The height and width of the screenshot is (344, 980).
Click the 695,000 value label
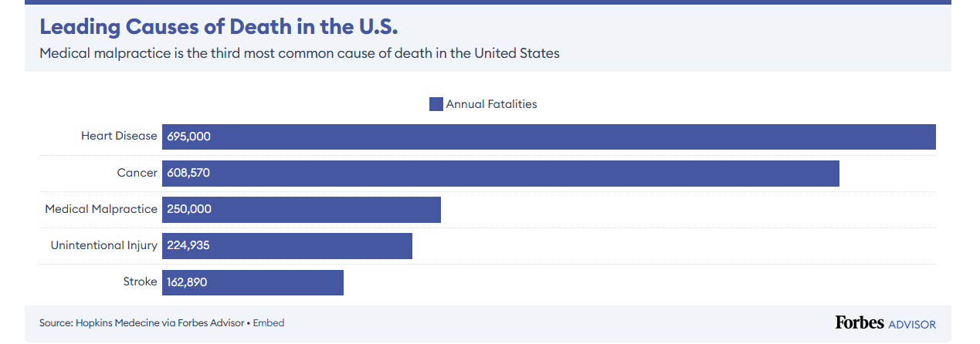pos(188,137)
